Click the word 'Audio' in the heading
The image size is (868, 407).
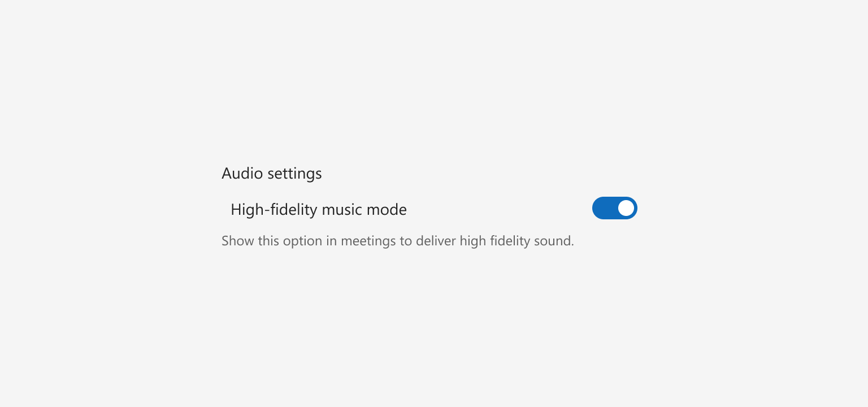[x=242, y=173]
